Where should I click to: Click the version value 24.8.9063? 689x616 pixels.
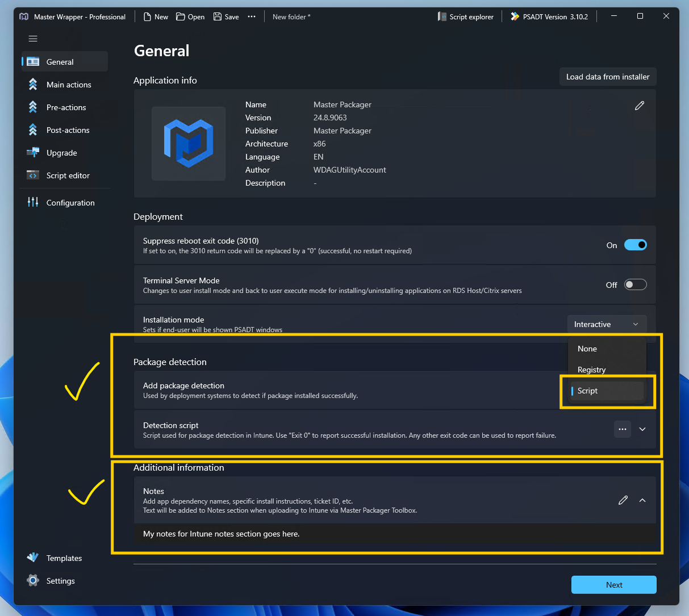click(330, 118)
